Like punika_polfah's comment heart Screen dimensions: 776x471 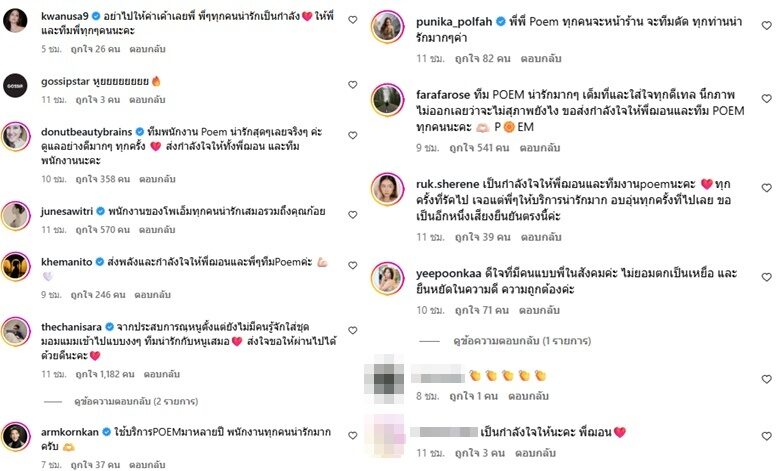point(767,26)
